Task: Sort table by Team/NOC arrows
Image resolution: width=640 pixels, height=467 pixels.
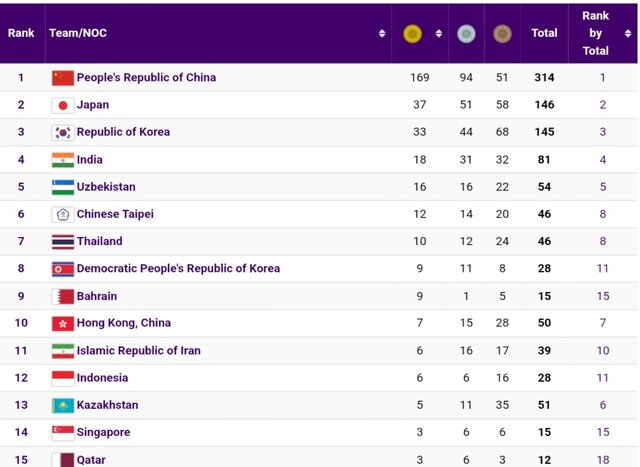Action: coord(382,34)
